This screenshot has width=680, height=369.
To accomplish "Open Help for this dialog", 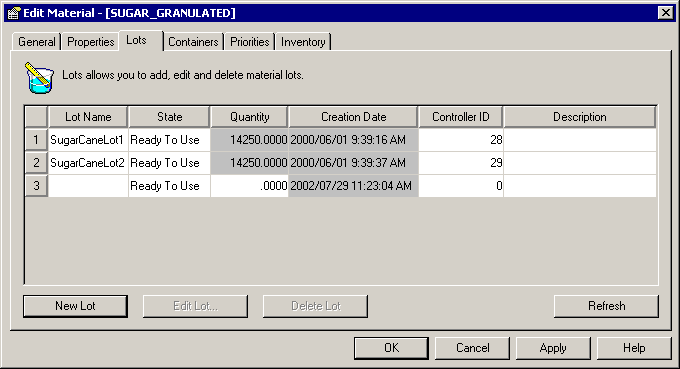I will (x=634, y=348).
